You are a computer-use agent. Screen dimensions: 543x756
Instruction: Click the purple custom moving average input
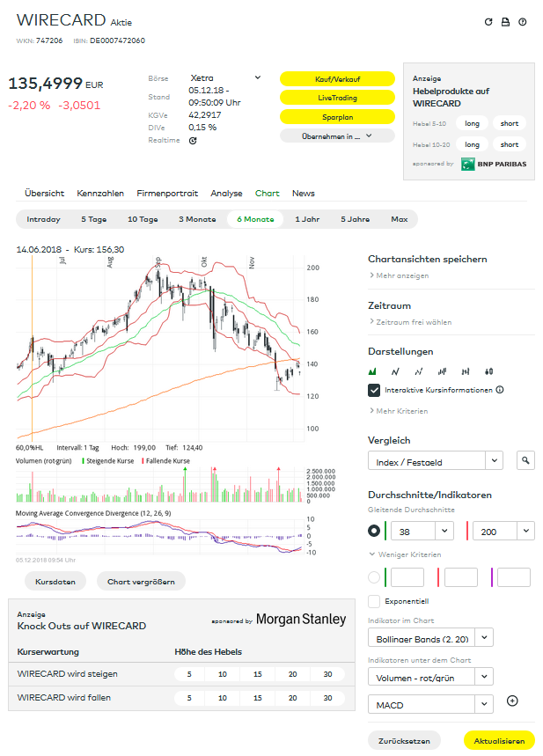tap(514, 577)
